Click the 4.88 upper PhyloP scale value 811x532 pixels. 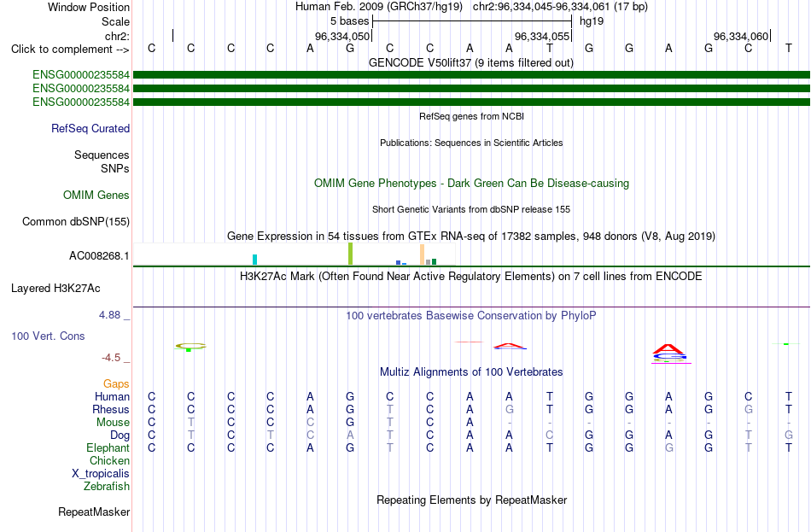click(109, 314)
